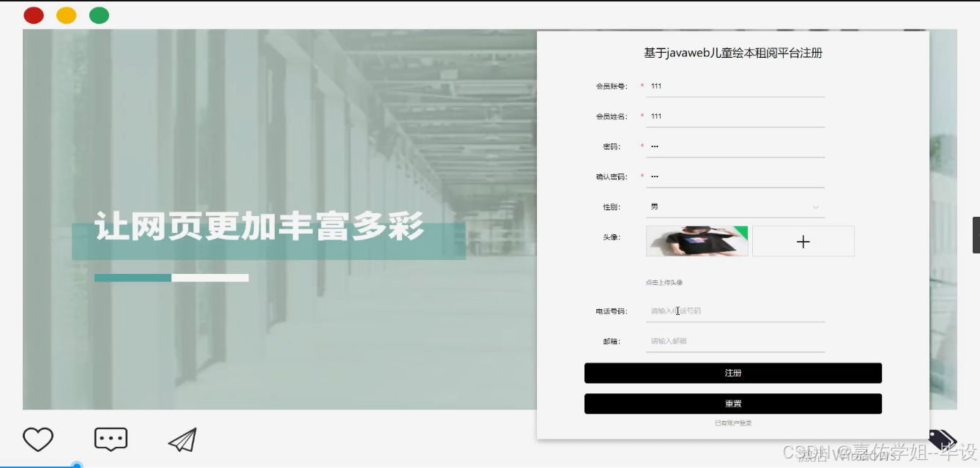Open the 性别 gender dropdown
Screen dimensions: 980x468
[x=734, y=206]
